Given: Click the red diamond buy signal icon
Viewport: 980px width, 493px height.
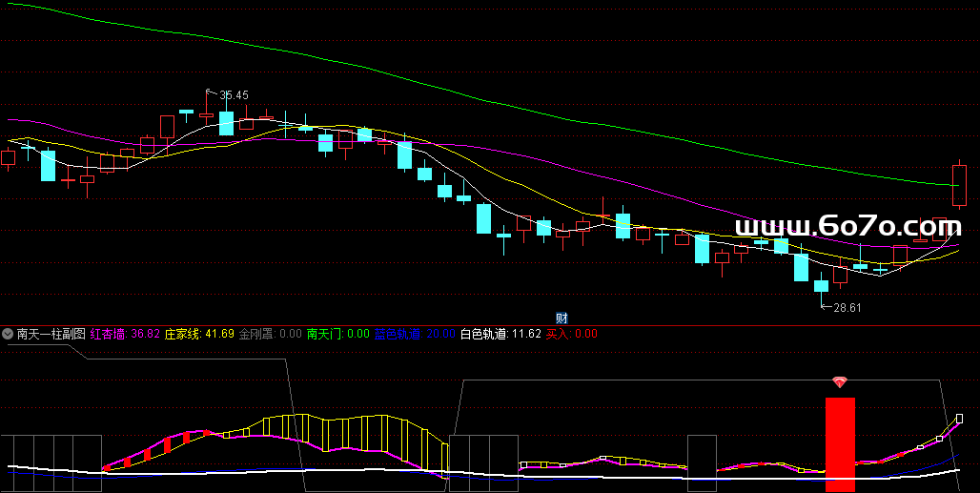Looking at the screenshot, I should point(839,382).
